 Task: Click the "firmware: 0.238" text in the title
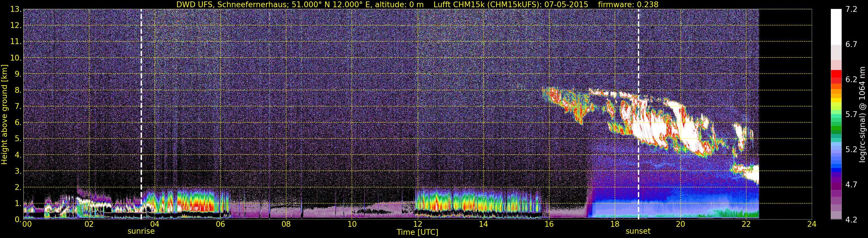(x=628, y=4)
